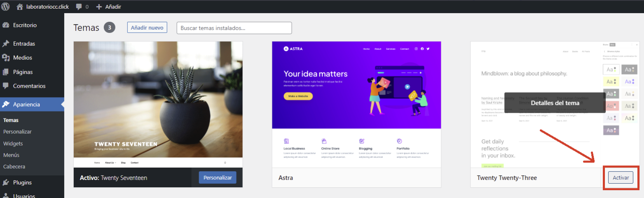
Task: Click the Páginas pages icon
Action: (x=6, y=72)
